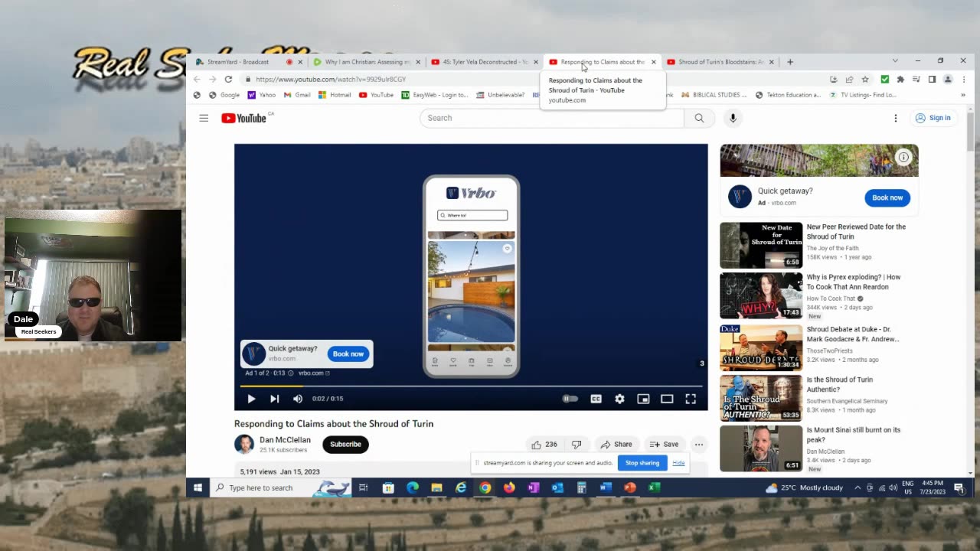Viewport: 980px width, 551px height.
Task: Open a new browser tab
Action: coord(790,62)
